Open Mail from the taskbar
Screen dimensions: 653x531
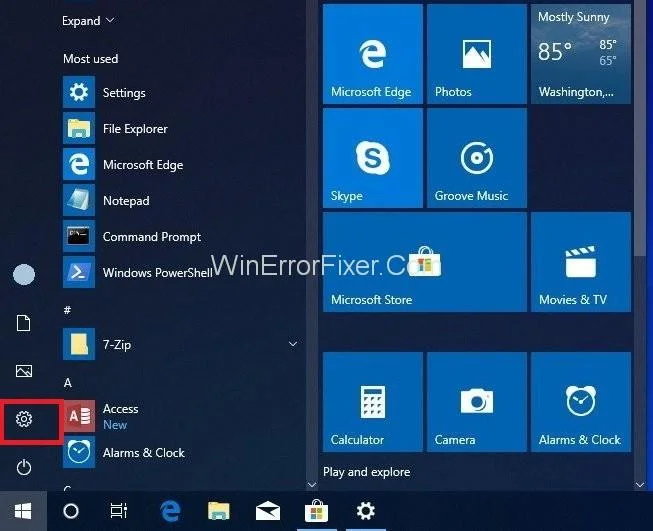coord(267,511)
